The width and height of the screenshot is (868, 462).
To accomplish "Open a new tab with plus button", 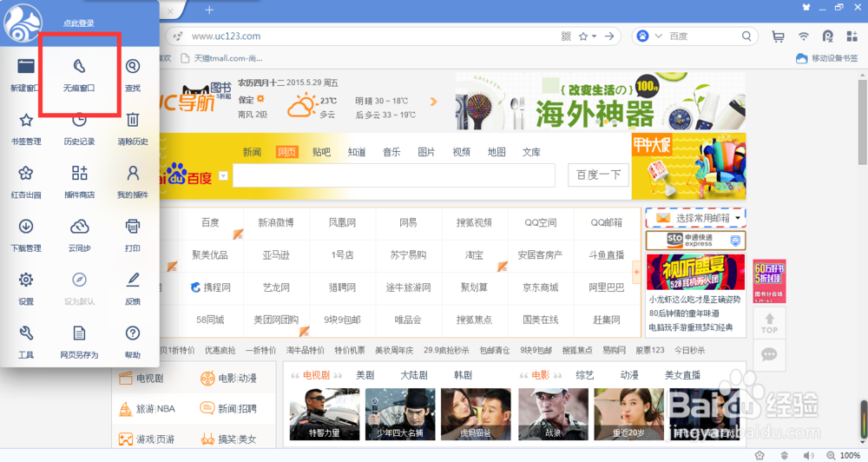I will (x=209, y=10).
